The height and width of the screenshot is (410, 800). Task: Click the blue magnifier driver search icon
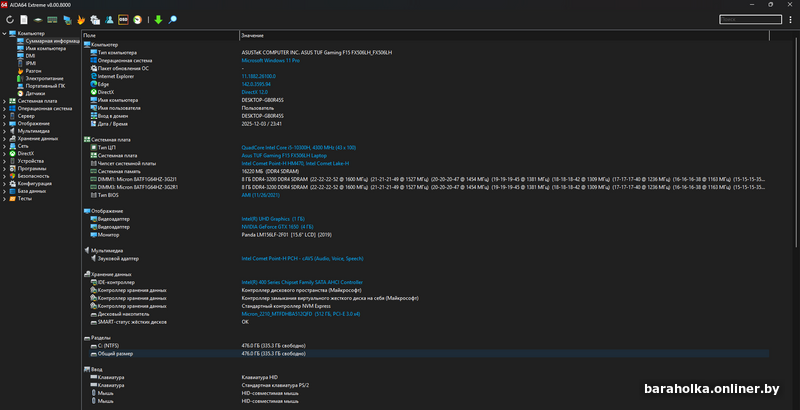pos(172,20)
